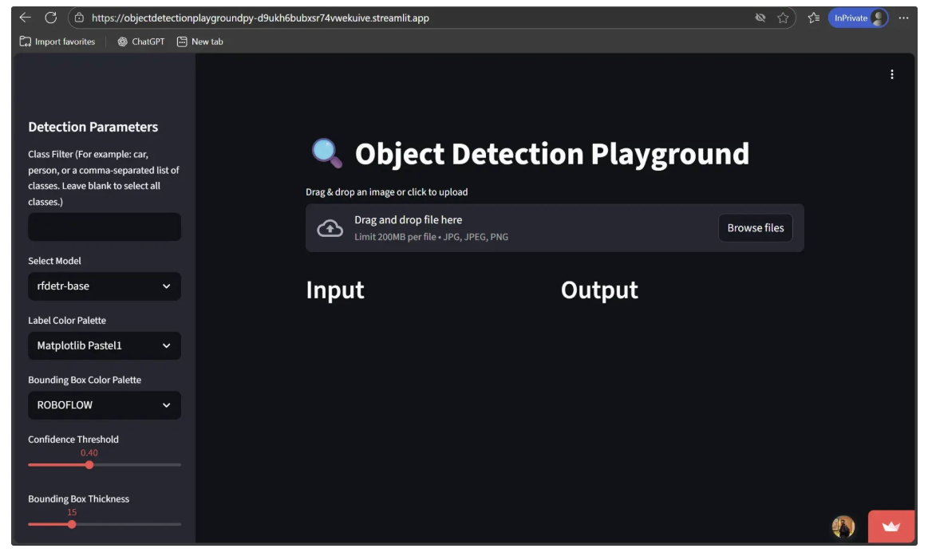The height and width of the screenshot is (560, 932).
Task: Expand the Select Model dropdown
Action: 105,286
